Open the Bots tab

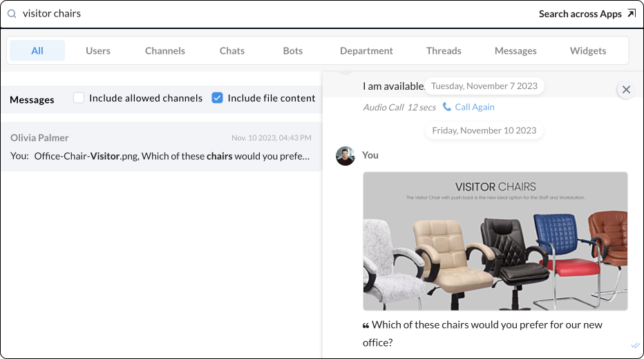point(293,50)
